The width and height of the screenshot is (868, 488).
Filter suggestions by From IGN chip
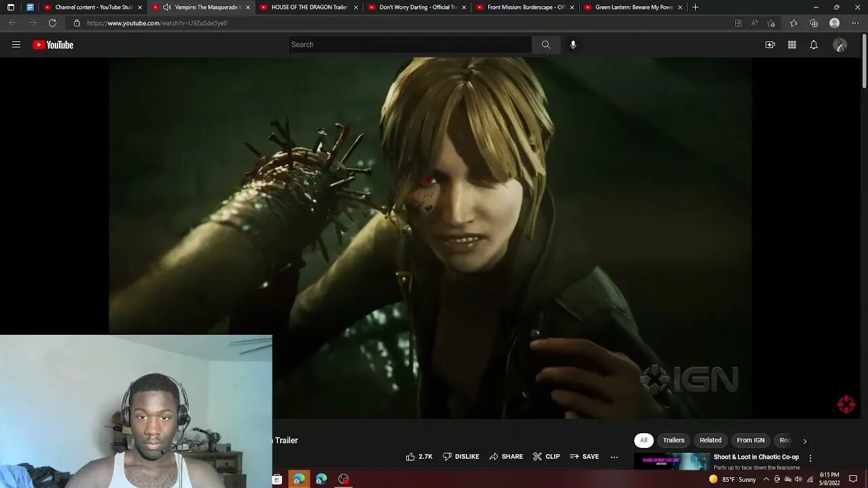751,441
